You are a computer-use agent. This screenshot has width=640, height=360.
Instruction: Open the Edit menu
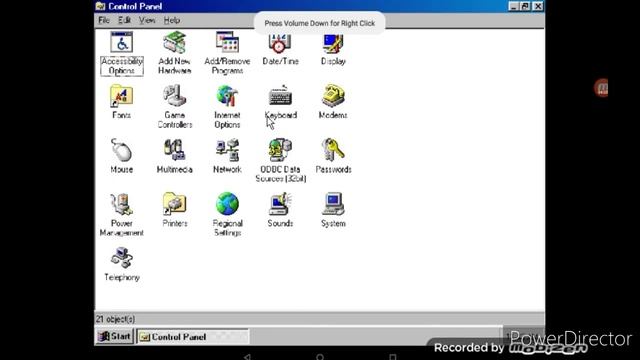click(124, 20)
